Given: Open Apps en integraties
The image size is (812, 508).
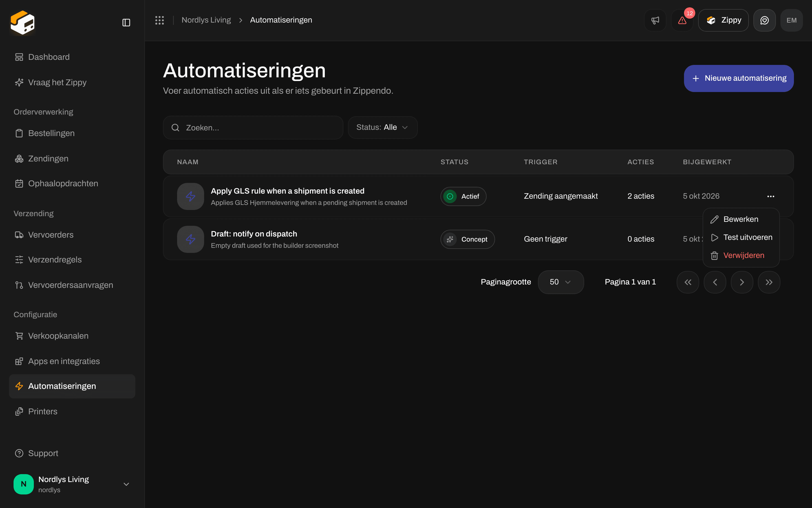Looking at the screenshot, I should pos(72,361).
